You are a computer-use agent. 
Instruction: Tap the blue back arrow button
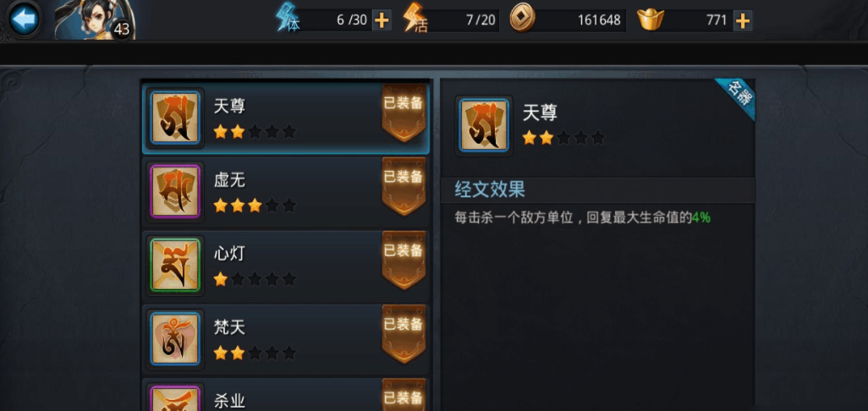coord(23,20)
